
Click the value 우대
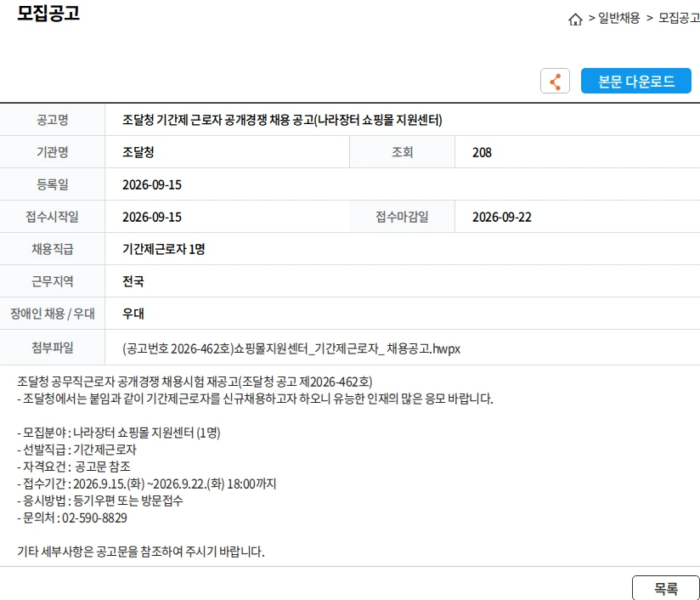(x=133, y=314)
